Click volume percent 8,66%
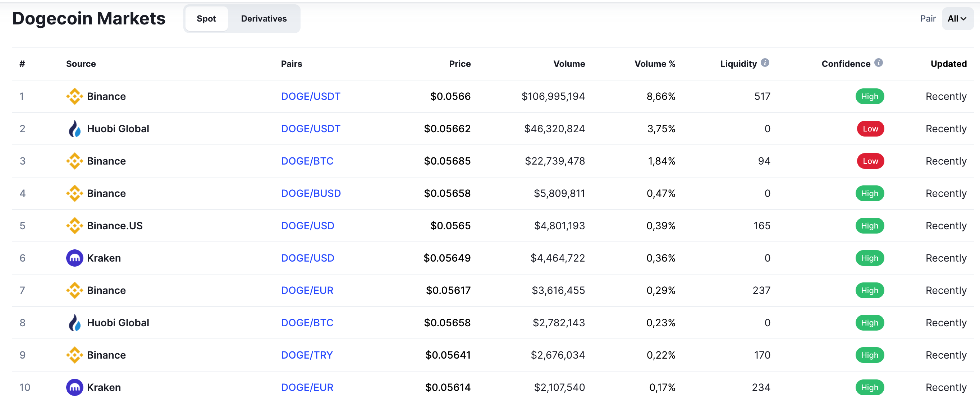The width and height of the screenshot is (980, 401). 661,96
